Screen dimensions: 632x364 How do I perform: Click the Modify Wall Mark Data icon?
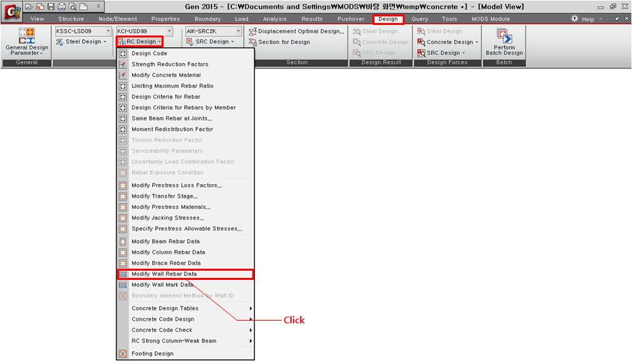pyautogui.click(x=123, y=285)
